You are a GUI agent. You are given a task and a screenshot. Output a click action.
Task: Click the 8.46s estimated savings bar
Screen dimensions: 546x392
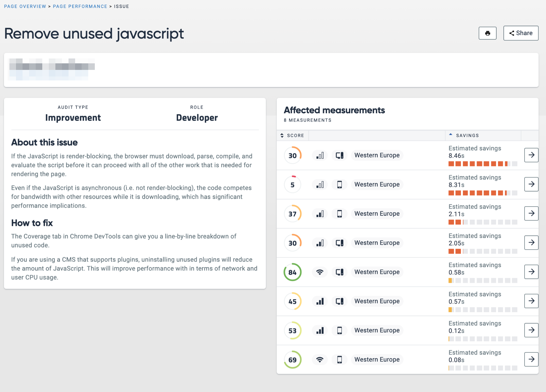pos(483,164)
